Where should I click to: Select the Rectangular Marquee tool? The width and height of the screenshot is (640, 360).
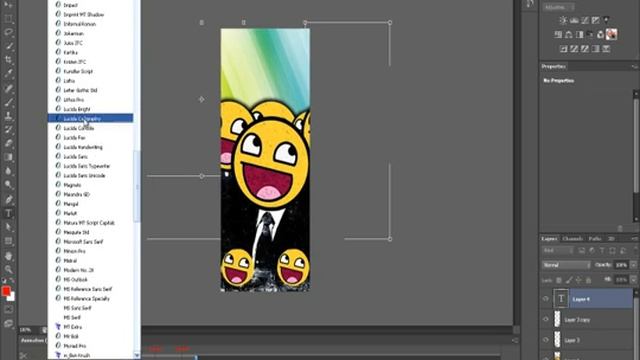[8, 18]
